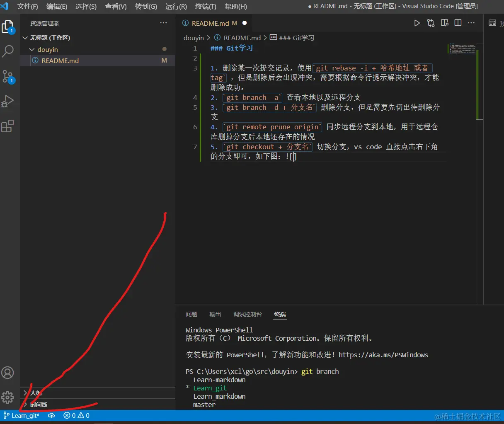Expand the 时间线 timeline section
504x424 pixels.
pyautogui.click(x=25, y=404)
